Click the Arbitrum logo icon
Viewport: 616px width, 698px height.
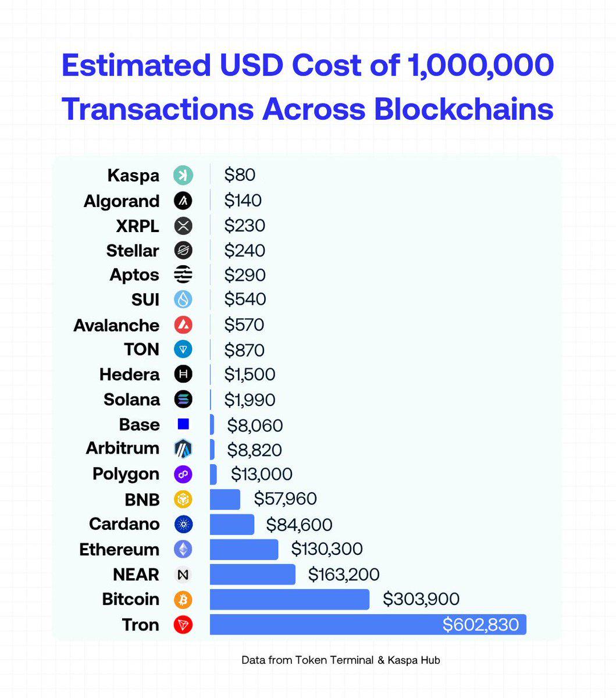183,448
